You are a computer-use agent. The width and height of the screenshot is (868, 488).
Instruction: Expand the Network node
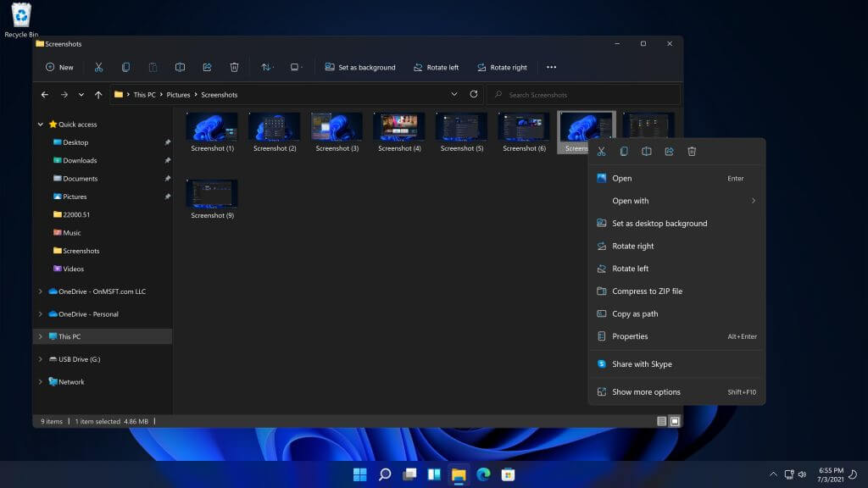pos(41,382)
